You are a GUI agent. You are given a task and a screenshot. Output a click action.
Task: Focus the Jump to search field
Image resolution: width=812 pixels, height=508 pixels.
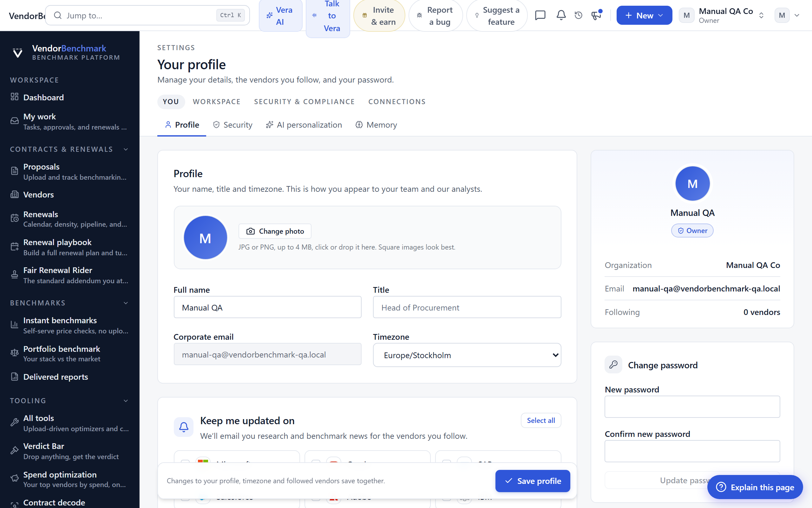pos(147,16)
